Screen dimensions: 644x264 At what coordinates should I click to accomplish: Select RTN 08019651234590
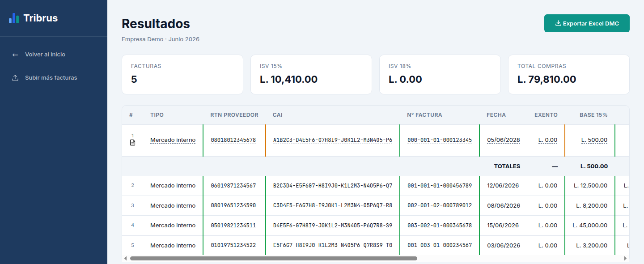point(233,206)
